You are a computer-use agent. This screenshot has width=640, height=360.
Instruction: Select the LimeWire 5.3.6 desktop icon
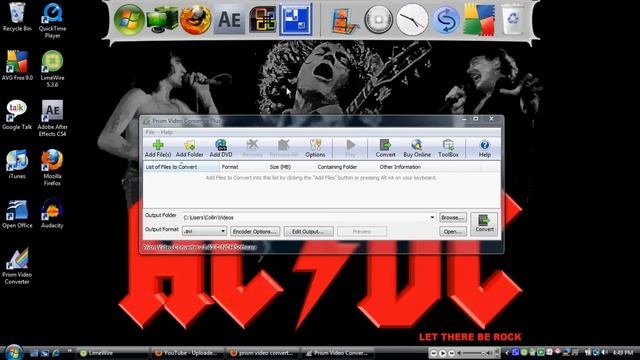pyautogui.click(x=52, y=69)
